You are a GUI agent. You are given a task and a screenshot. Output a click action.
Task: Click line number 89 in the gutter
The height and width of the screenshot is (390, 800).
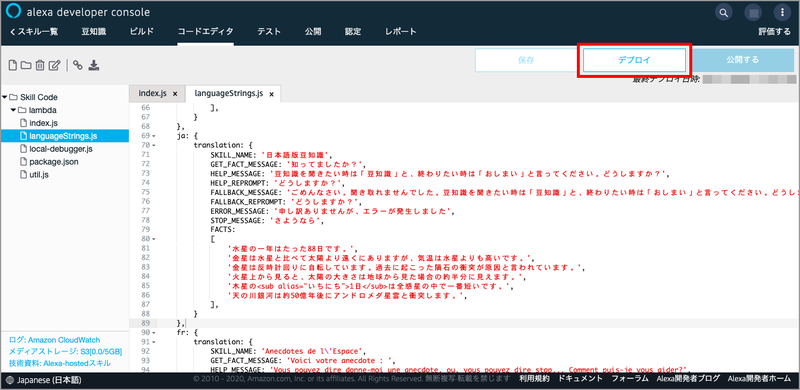tap(145, 323)
